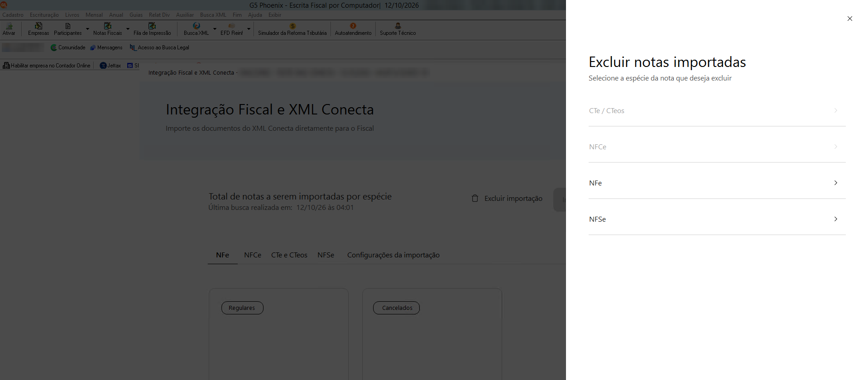Screen dimensions: 868x380
Task: Launch Simulador da Reforma Tributária icon
Action: coord(293,26)
